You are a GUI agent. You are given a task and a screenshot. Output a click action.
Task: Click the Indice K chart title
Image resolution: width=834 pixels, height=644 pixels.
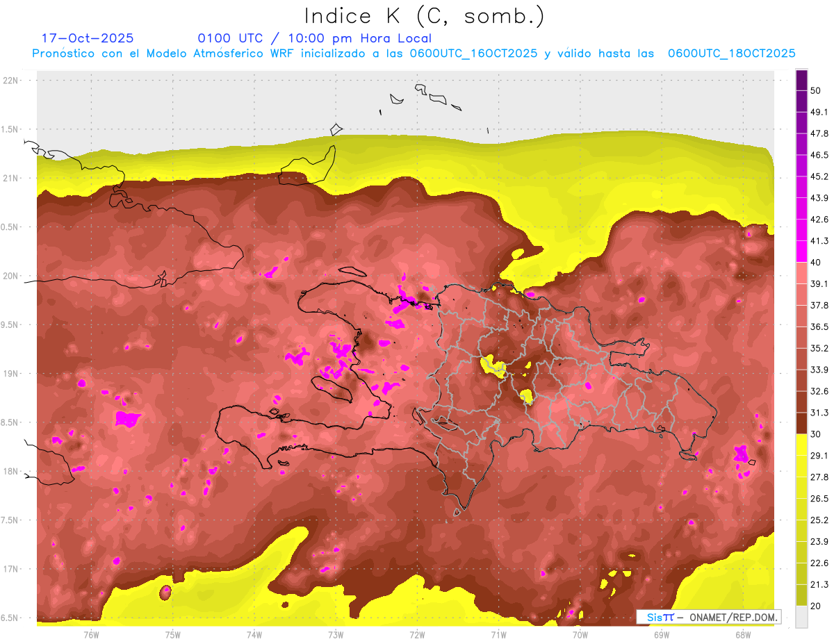(x=424, y=16)
